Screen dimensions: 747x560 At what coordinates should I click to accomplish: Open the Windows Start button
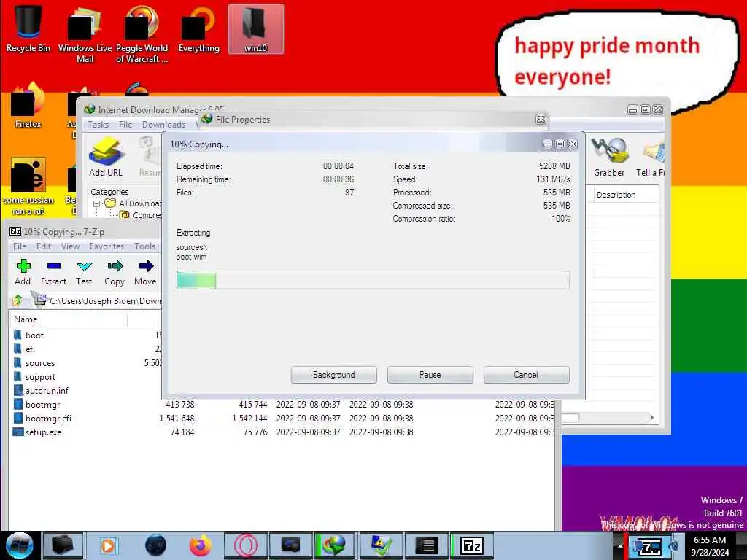coord(20,545)
